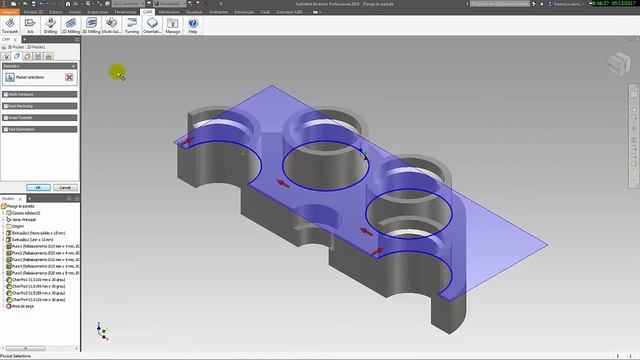Switch to the Esboço ribbon tab
640x360 pixels.
coord(56,12)
